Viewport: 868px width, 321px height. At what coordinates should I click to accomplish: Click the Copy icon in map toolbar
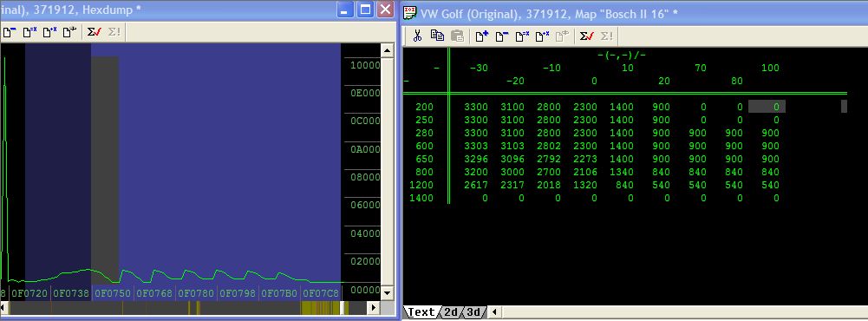coord(437,36)
